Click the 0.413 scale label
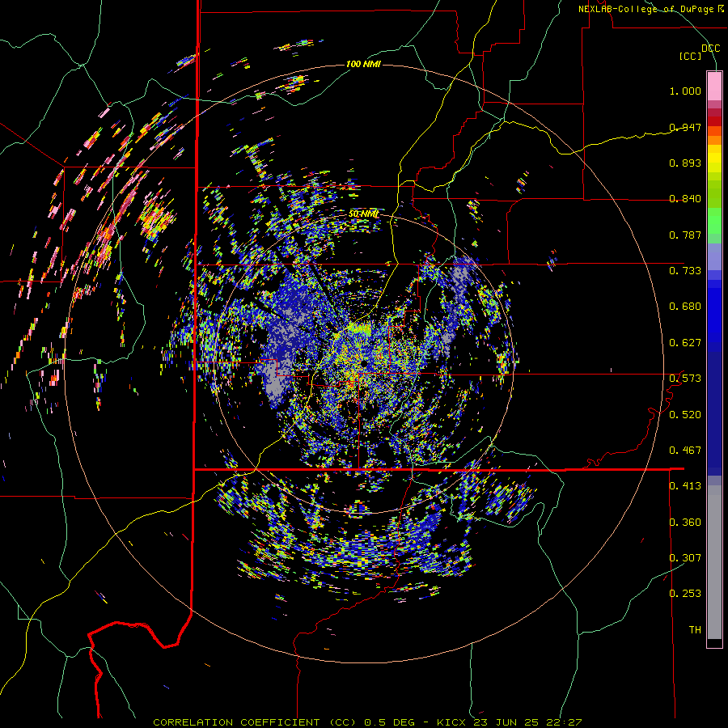This screenshot has width=728, height=728. [685, 486]
